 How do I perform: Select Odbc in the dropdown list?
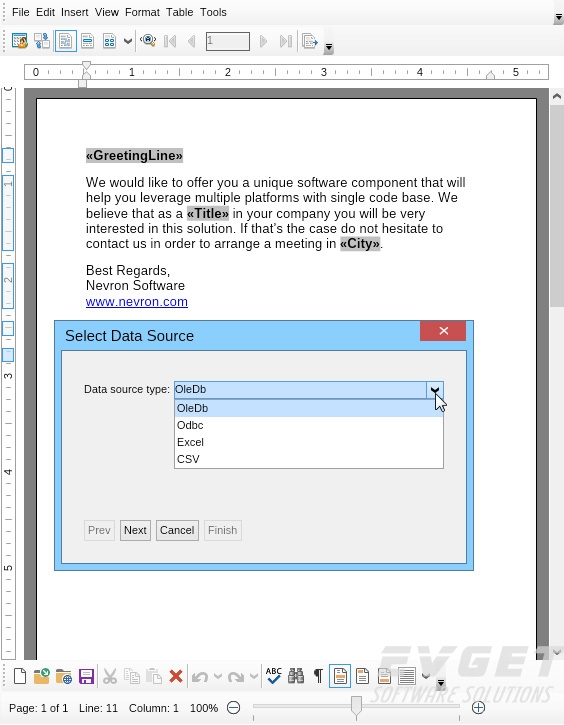tap(309, 425)
